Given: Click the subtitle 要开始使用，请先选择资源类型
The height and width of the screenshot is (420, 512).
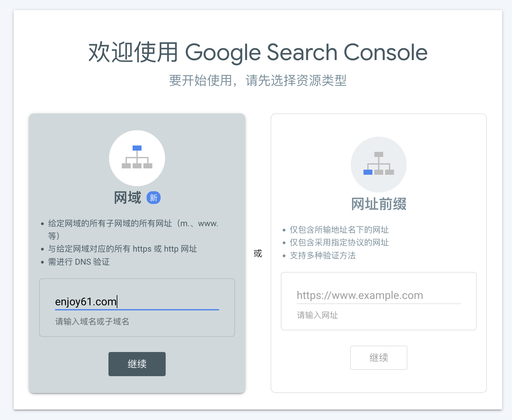Looking at the screenshot, I should tap(258, 80).
